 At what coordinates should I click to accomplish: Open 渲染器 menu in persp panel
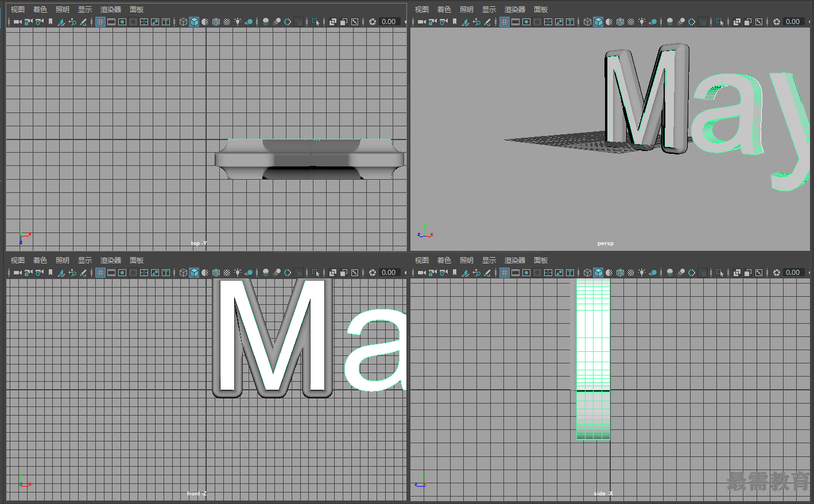pyautogui.click(x=515, y=10)
